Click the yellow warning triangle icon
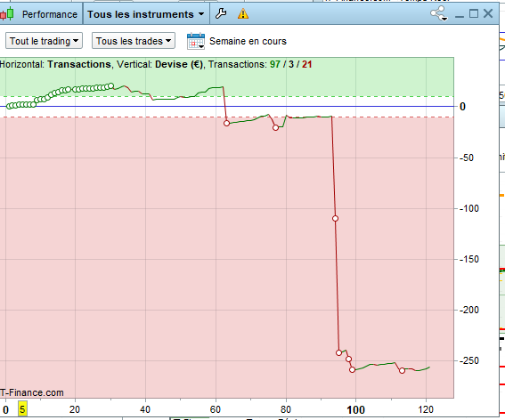The height and width of the screenshot is (420, 505). 243,14
